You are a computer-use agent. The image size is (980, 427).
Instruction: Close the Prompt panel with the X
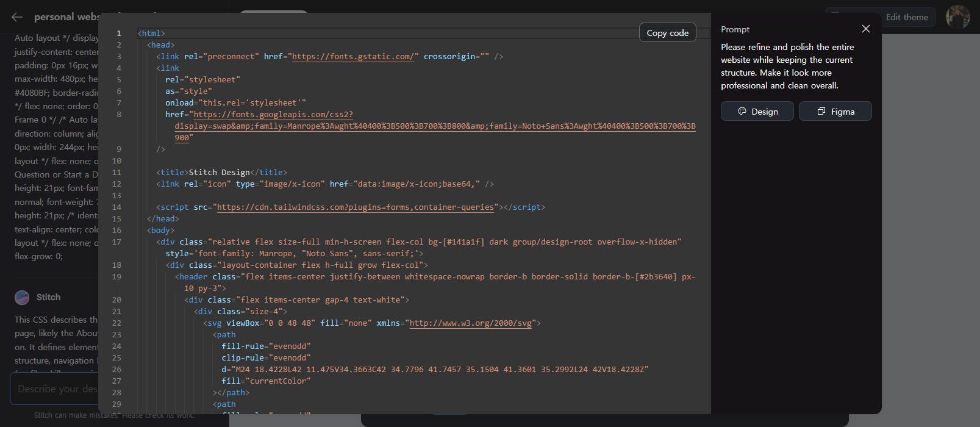866,29
